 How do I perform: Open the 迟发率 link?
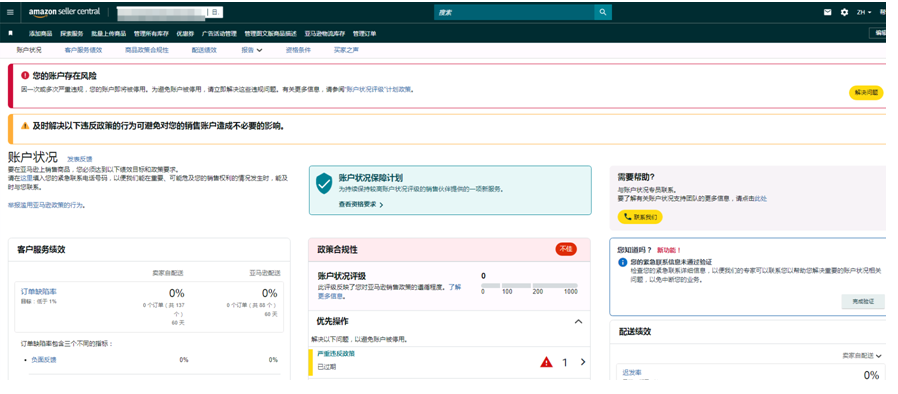[632, 373]
